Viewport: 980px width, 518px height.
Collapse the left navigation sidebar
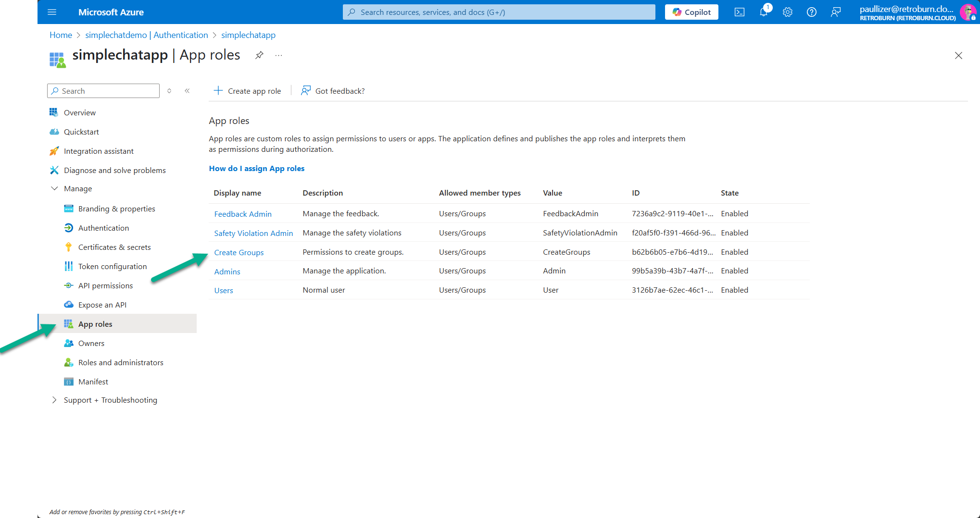(x=187, y=90)
